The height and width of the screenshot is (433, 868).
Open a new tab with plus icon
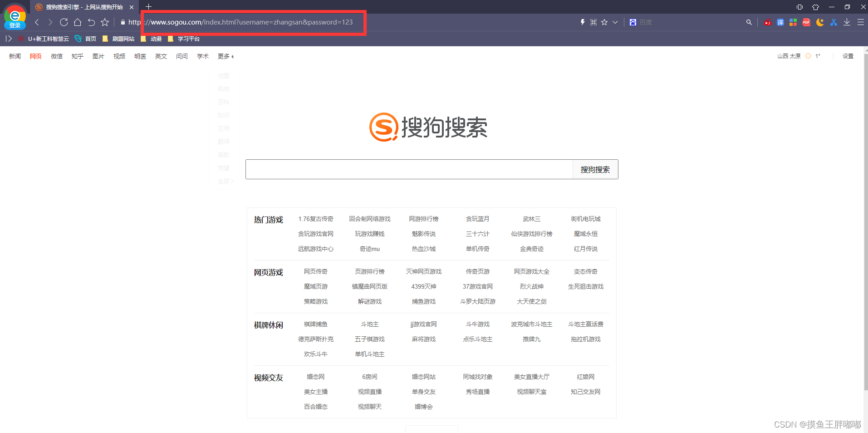[x=148, y=7]
